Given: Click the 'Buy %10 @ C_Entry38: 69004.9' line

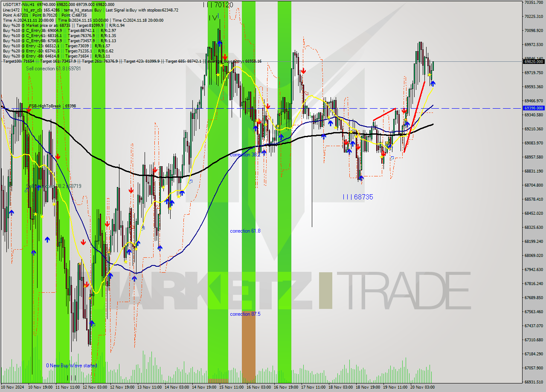Looking at the screenshot, I should click(x=59, y=30).
